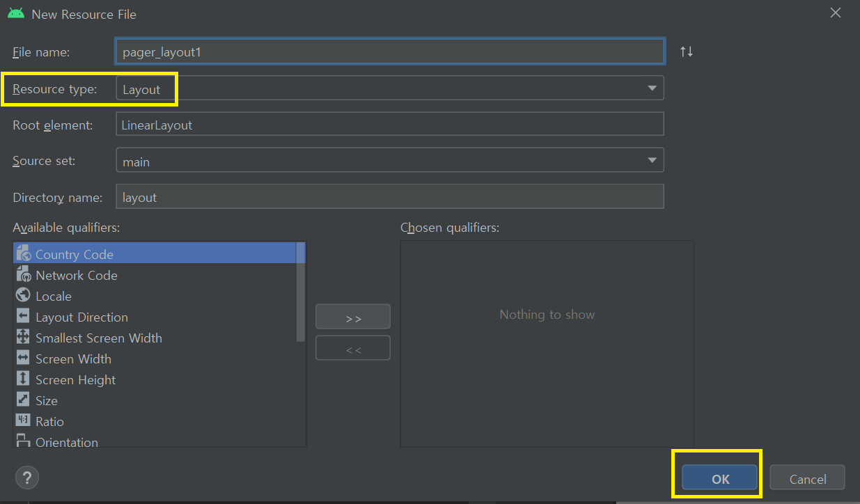Click the Network Code qualifier icon
Screen dimensions: 860x504
(23, 274)
